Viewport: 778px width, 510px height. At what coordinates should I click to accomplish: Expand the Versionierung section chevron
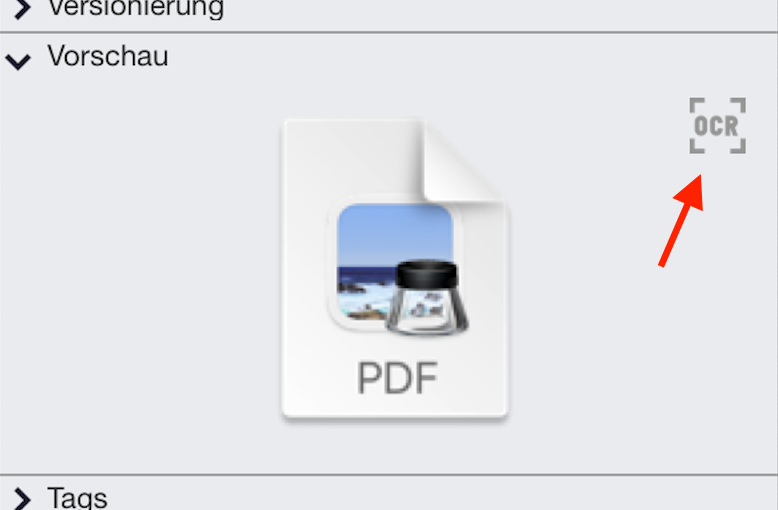pyautogui.click(x=22, y=8)
